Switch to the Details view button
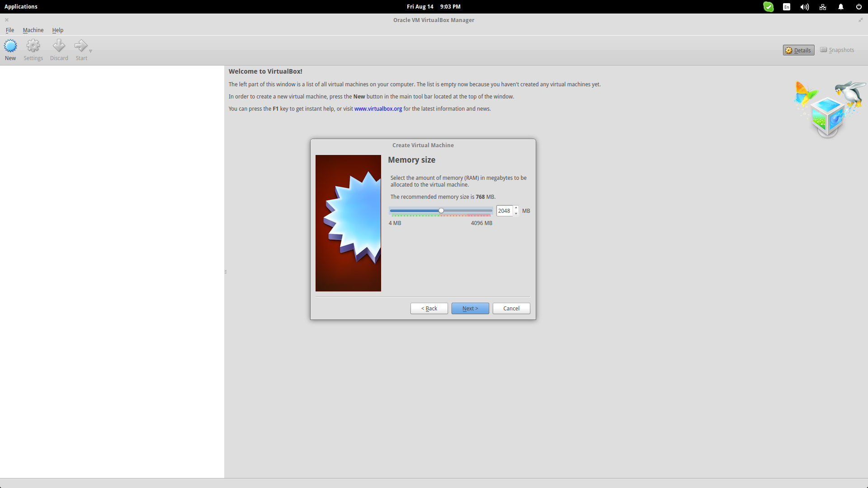The width and height of the screenshot is (868, 488). click(x=798, y=50)
